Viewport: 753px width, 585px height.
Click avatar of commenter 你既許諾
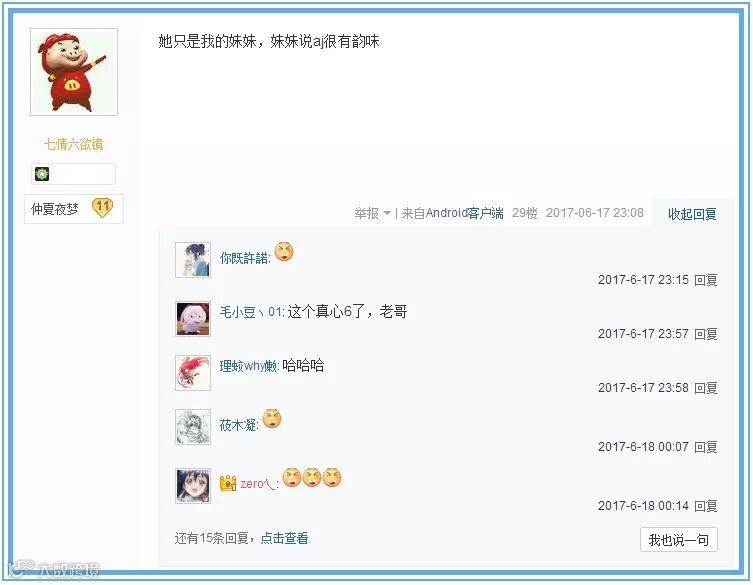click(193, 260)
